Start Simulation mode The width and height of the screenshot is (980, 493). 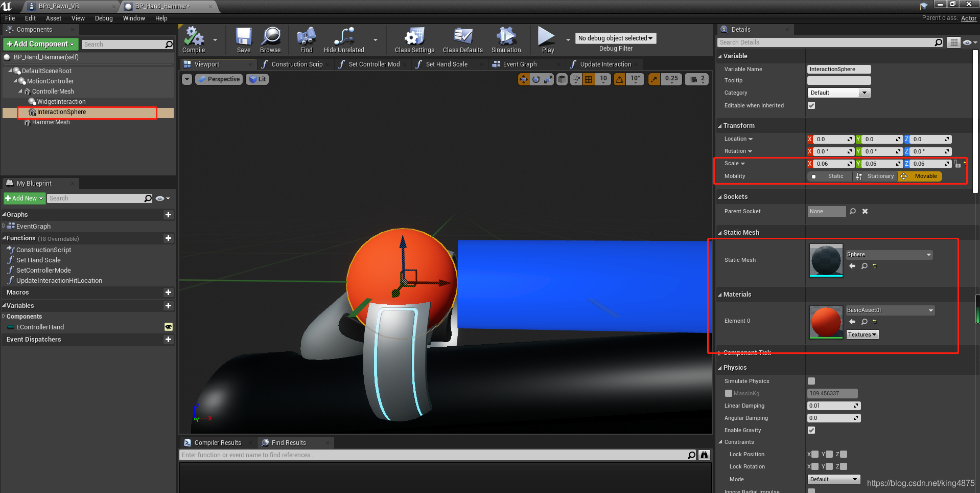pos(505,39)
